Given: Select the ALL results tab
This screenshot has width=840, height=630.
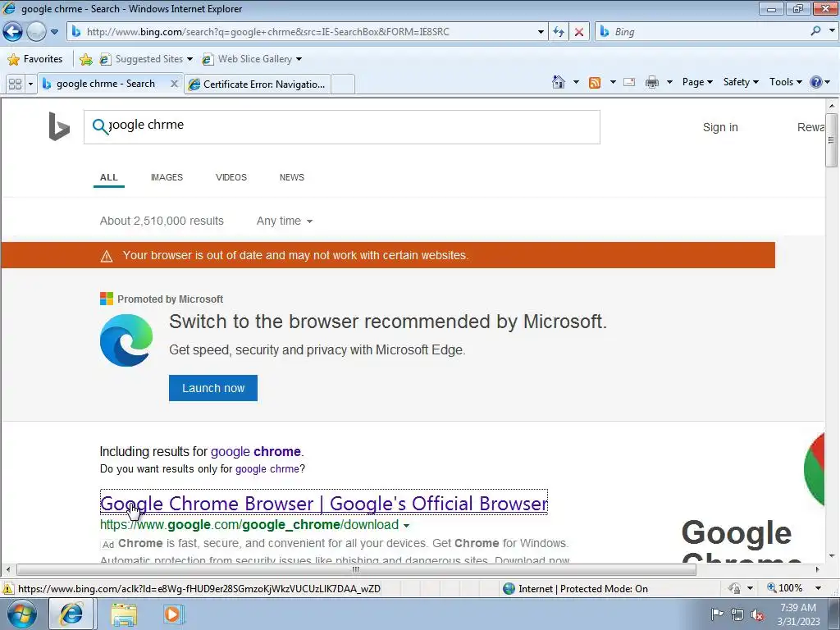Looking at the screenshot, I should (x=109, y=177).
